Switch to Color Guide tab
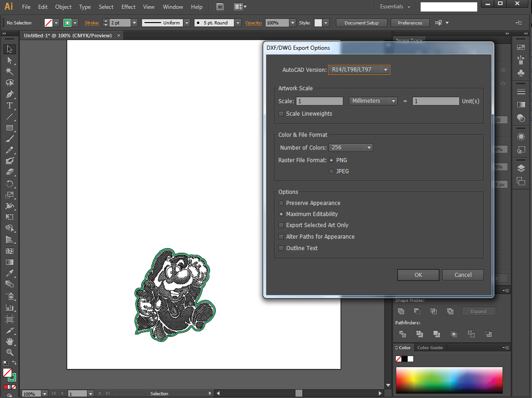The image size is (532, 398). (x=430, y=347)
